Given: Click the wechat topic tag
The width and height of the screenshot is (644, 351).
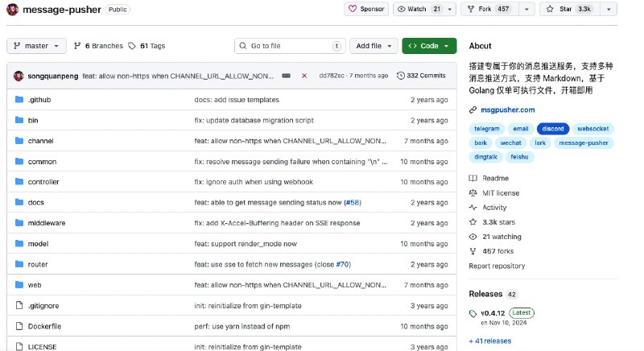Looking at the screenshot, I should (x=510, y=142).
